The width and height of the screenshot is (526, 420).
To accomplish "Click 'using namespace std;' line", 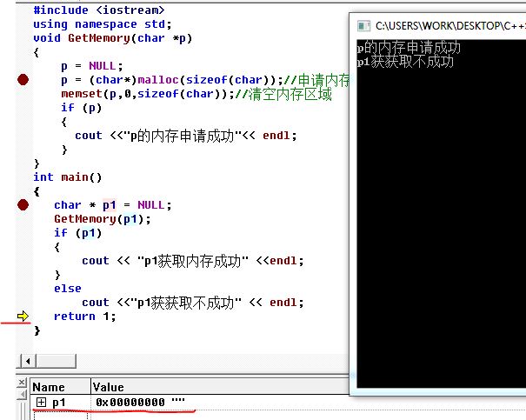I will click(x=103, y=24).
